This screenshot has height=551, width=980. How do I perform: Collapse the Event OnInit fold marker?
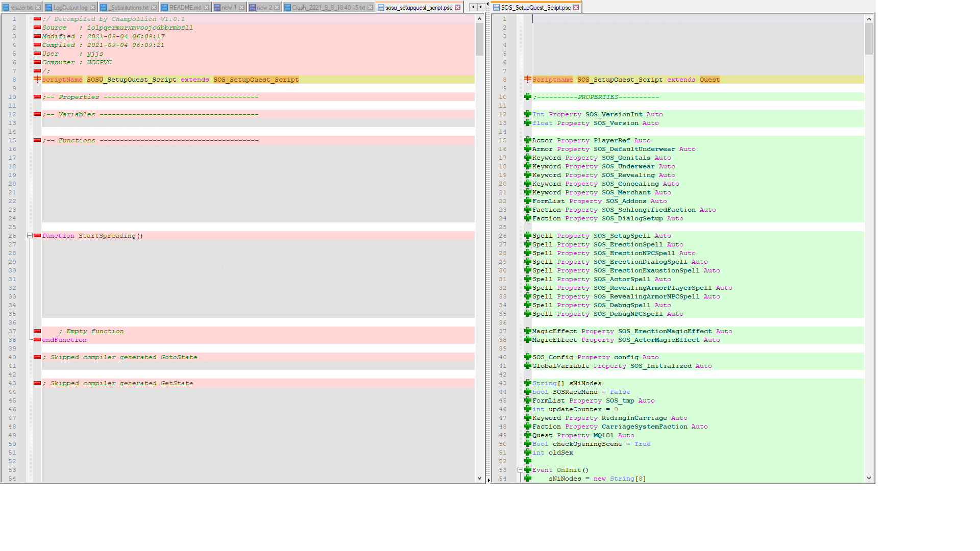[520, 470]
